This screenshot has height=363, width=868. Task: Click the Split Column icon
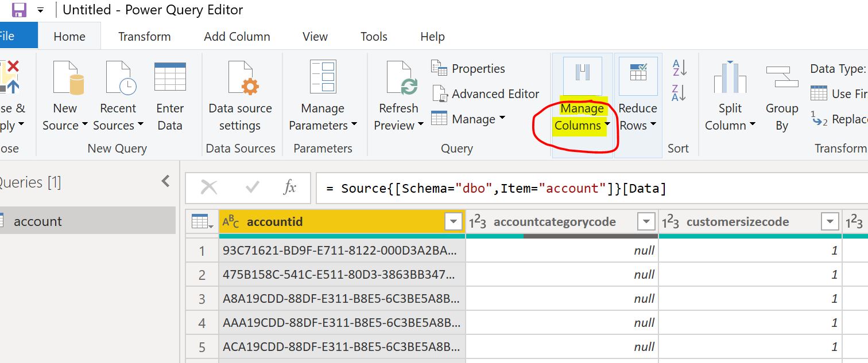click(x=730, y=77)
